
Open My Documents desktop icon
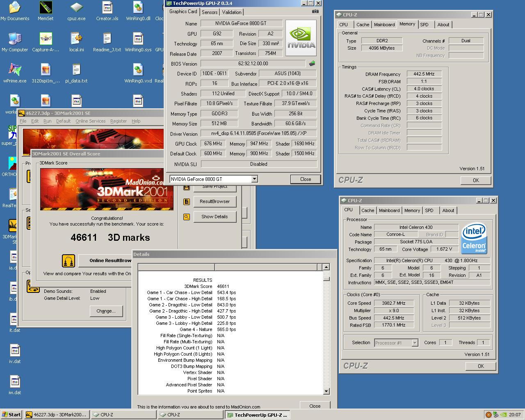15,11
